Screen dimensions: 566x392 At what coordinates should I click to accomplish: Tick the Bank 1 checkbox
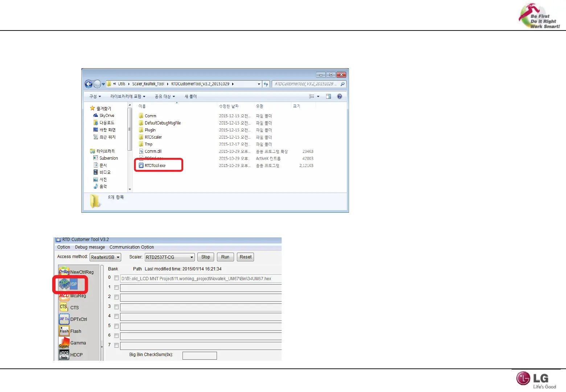click(116, 287)
